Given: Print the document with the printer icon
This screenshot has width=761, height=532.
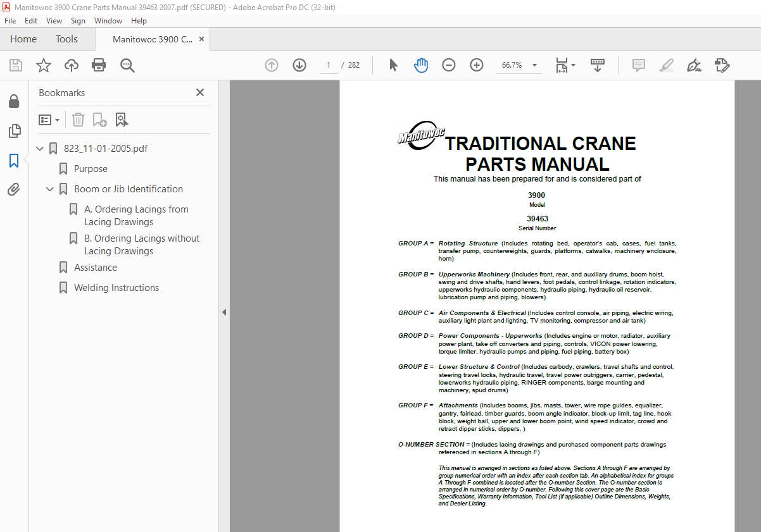Looking at the screenshot, I should click(99, 65).
